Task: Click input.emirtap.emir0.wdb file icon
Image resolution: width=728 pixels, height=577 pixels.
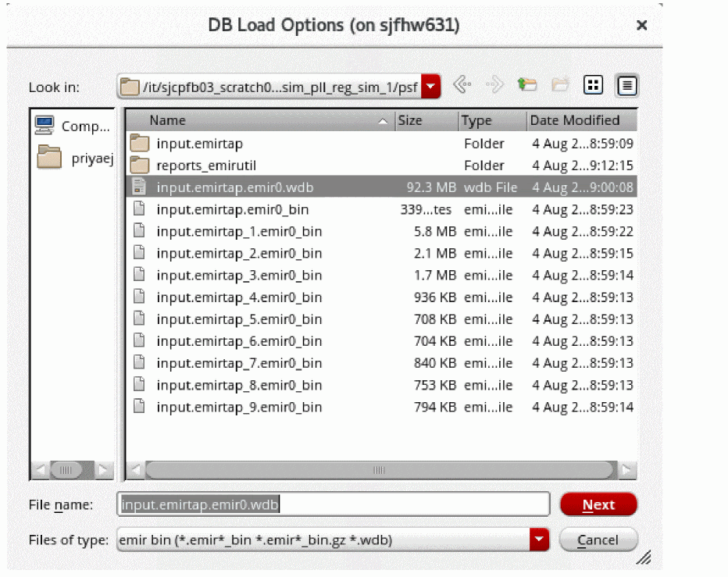Action: click(139, 187)
